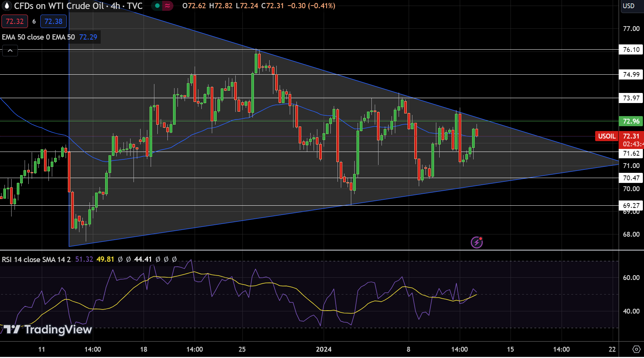Click the 71.62 price level label
This screenshot has width=644, height=358.
click(631, 153)
